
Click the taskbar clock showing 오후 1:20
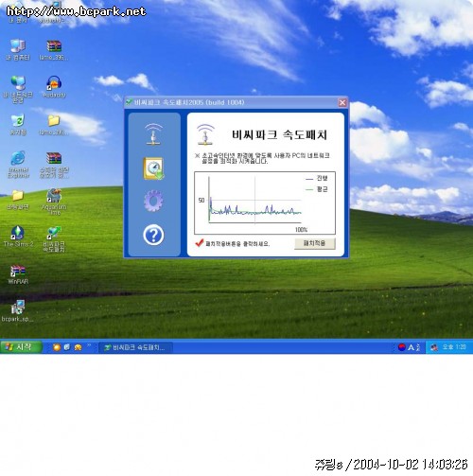(x=454, y=347)
